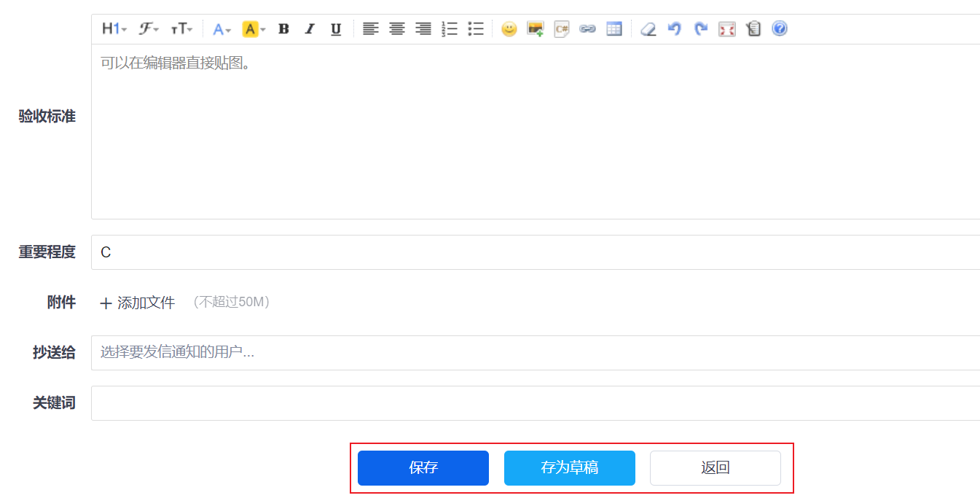Insert an emoticon via smiley icon
Viewport: 980px width, 498px height.
click(x=509, y=29)
